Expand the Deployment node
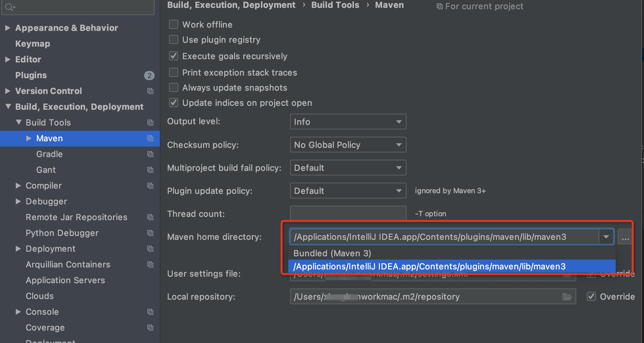This screenshot has width=644, height=343. (x=18, y=249)
